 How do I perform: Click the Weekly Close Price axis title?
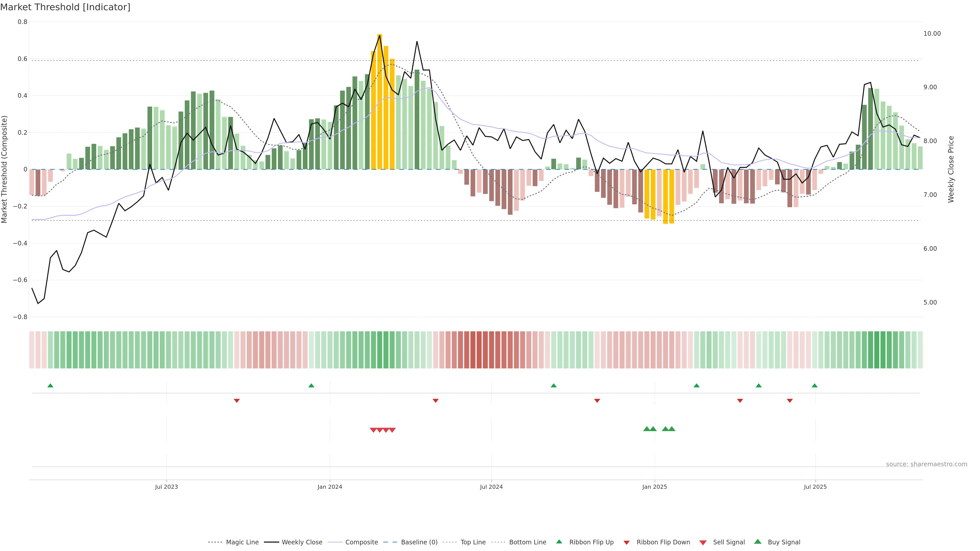951,169
